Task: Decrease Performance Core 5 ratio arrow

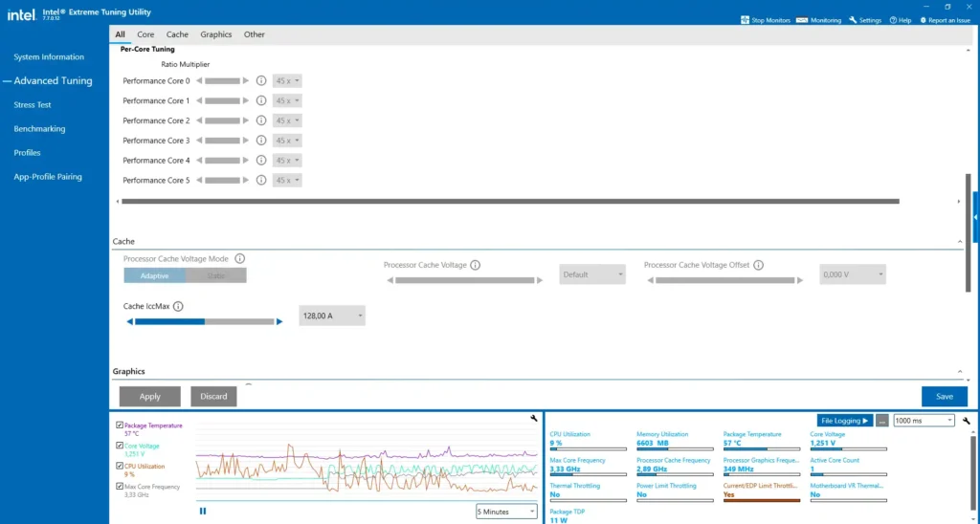Action: tap(199, 180)
